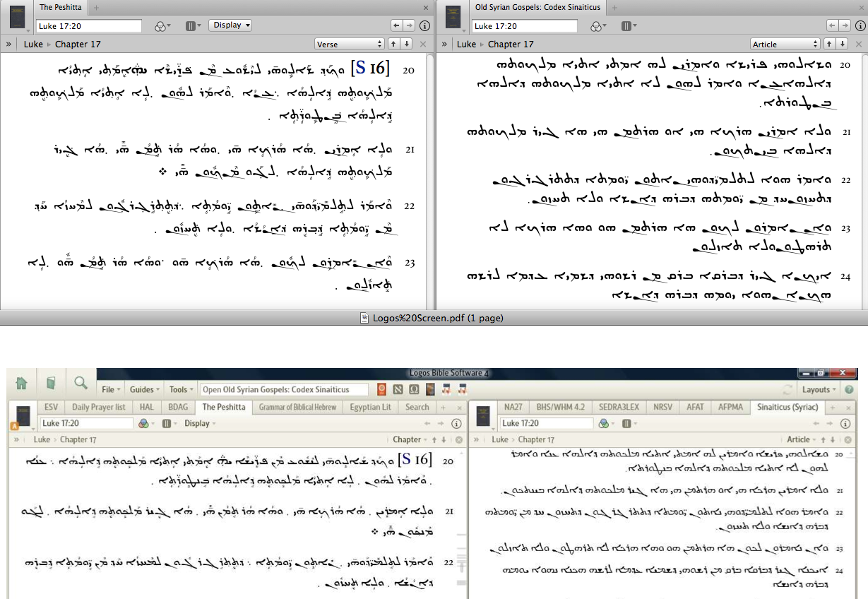Viewport: 868px width, 599px height.
Task: Open visual filters icon in upper Peshitta panel
Action: coord(161,25)
